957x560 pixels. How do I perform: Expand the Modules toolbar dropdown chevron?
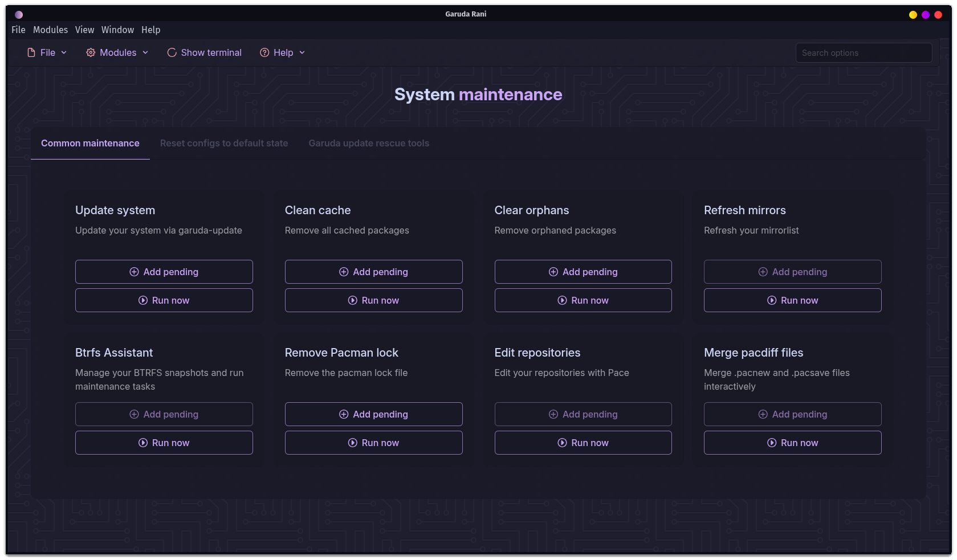[145, 52]
